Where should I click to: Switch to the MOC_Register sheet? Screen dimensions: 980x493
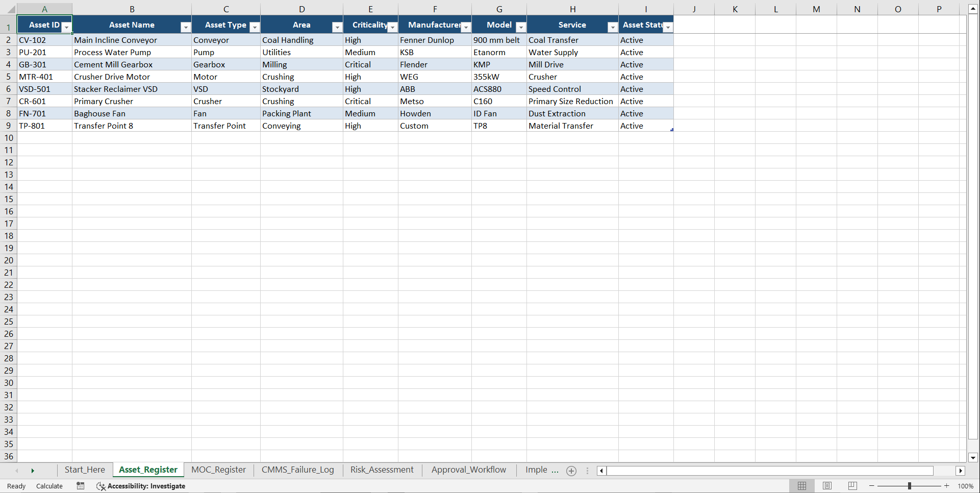(x=218, y=470)
